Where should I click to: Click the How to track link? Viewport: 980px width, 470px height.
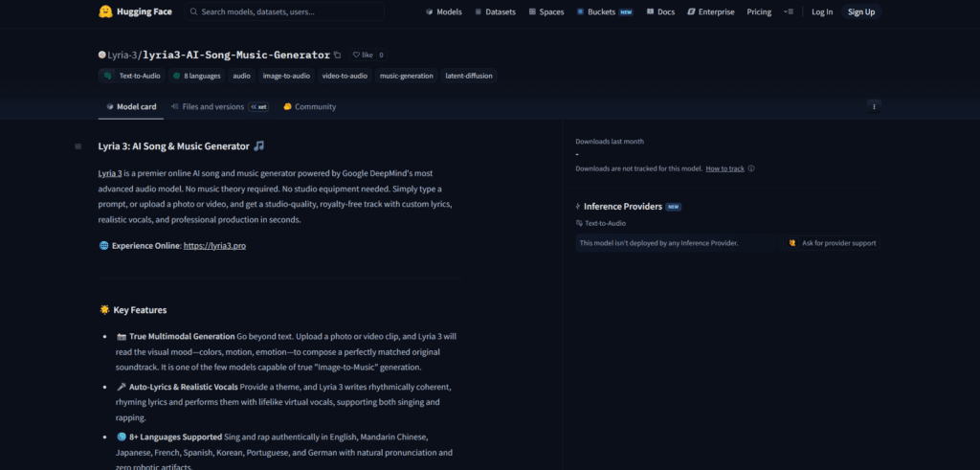[x=725, y=168]
